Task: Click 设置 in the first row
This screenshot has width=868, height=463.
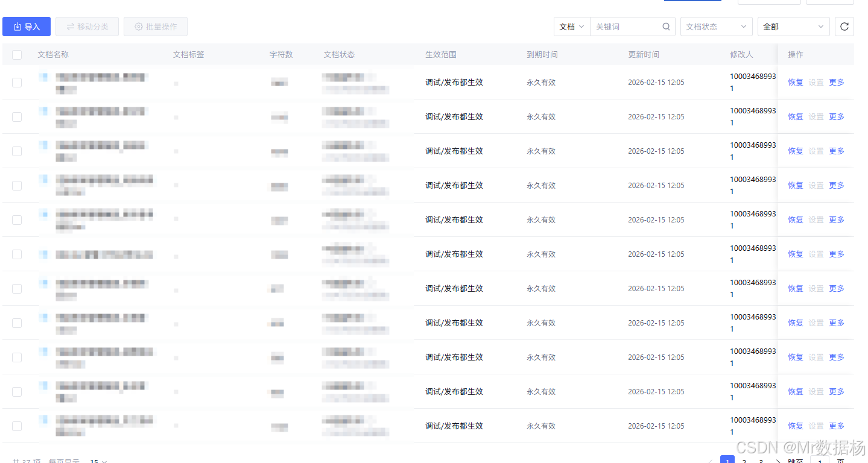Action: point(816,83)
